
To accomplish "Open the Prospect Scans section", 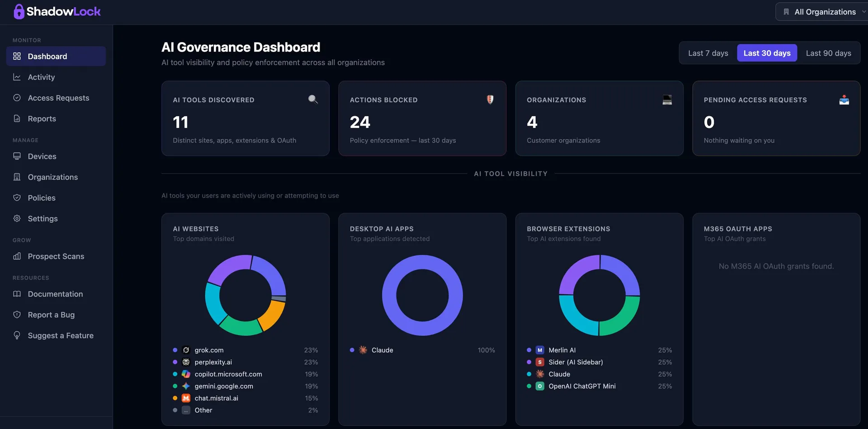I will (56, 256).
